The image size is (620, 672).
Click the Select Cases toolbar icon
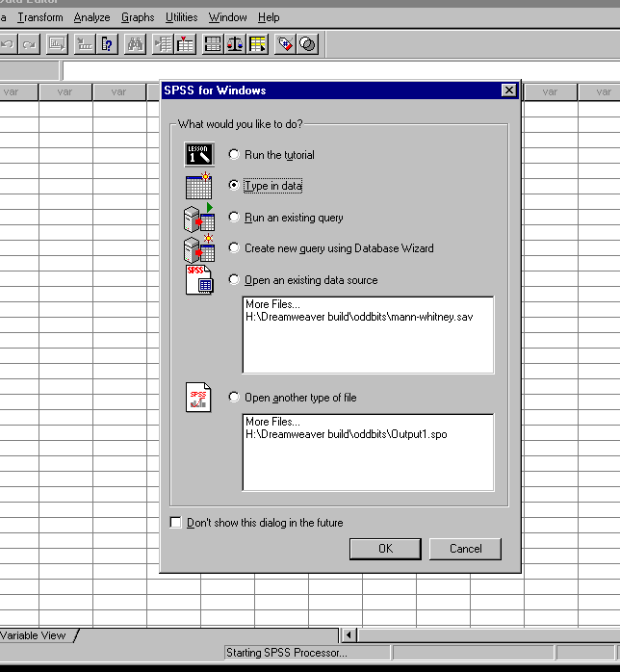pyautogui.click(x=257, y=44)
